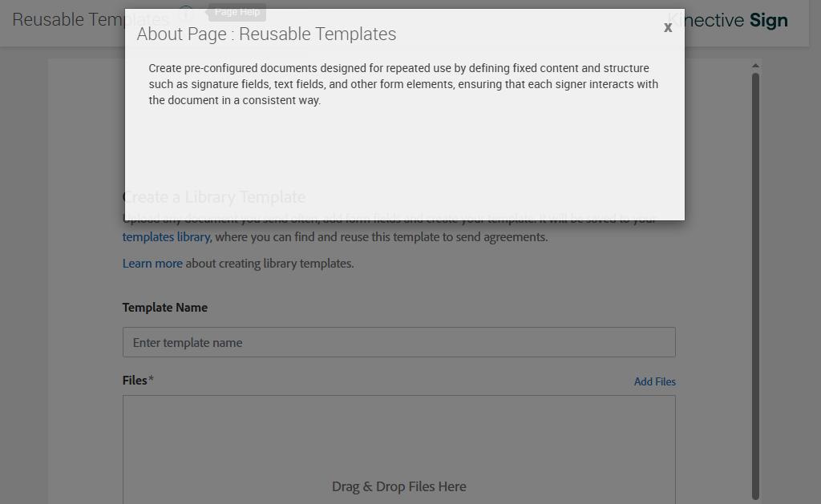Focus the Enter template name field
The width and height of the screenshot is (821, 504).
[x=398, y=342]
